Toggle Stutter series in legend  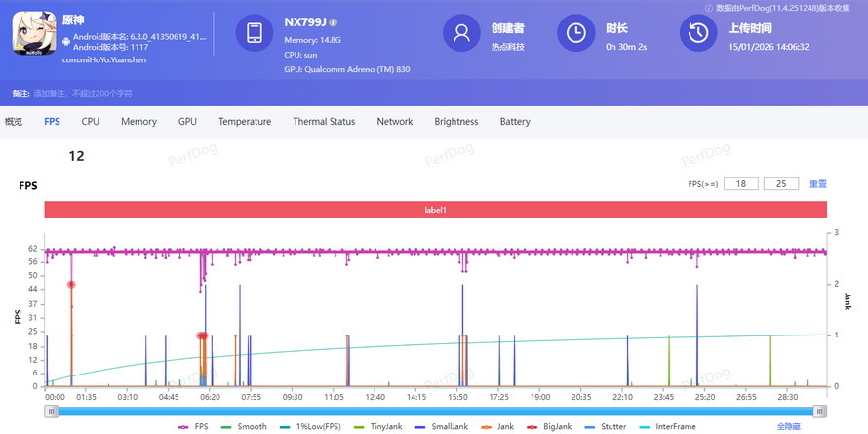(606, 427)
